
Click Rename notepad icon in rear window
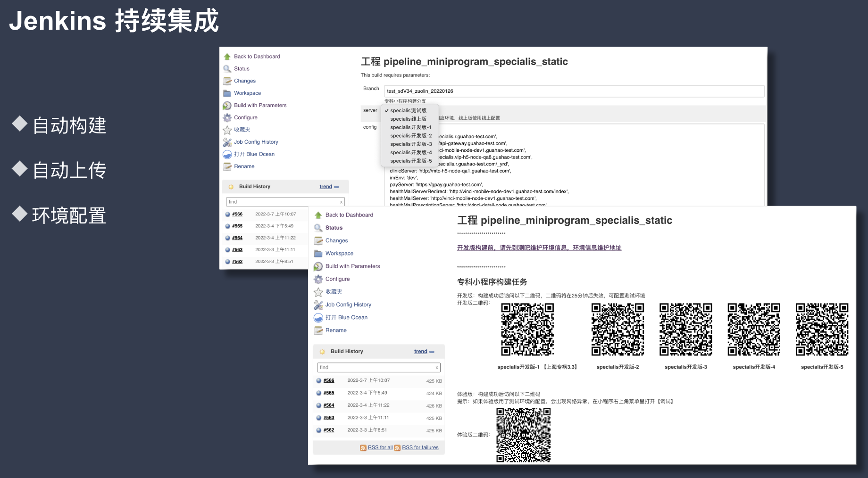[x=227, y=166]
